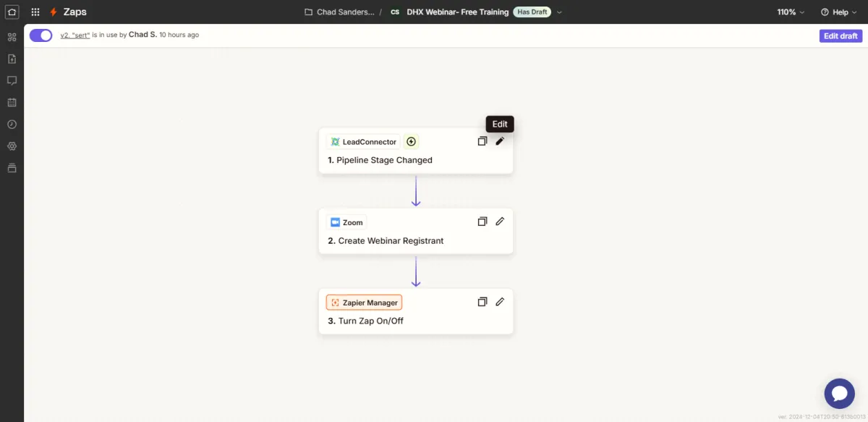
Task: Turn off the Zap on/off switch
Action: (41, 35)
